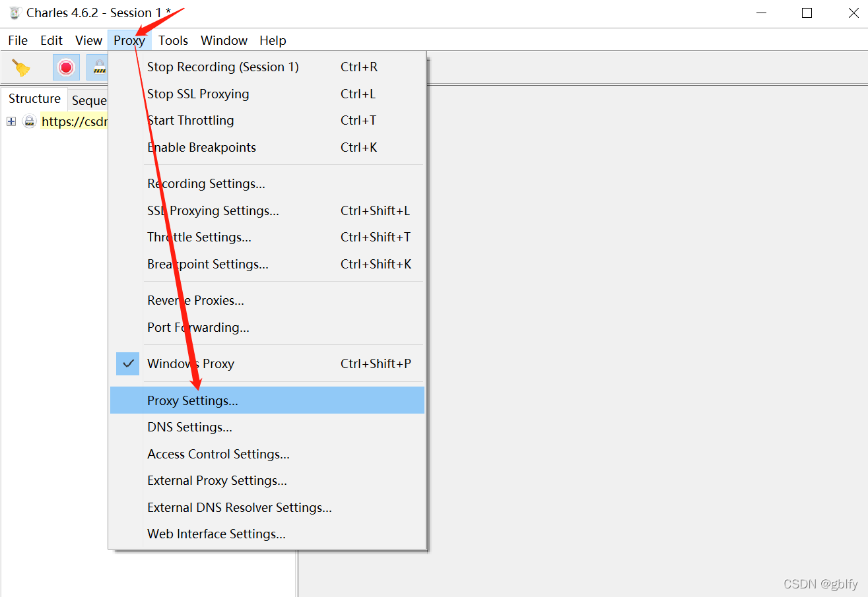Open the Help menu
868x597 pixels.
273,41
